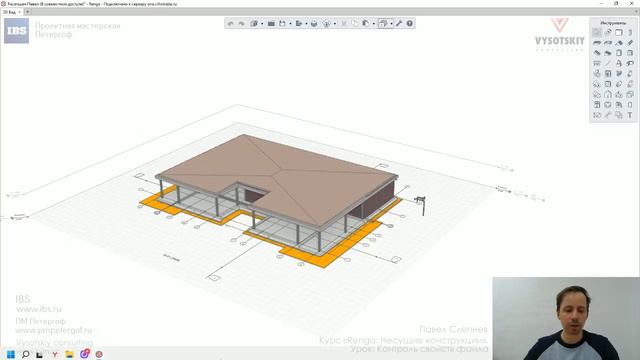Select the rectangle tool in the Instruments panel
Viewport: 640px width, 360px height.
619,32
